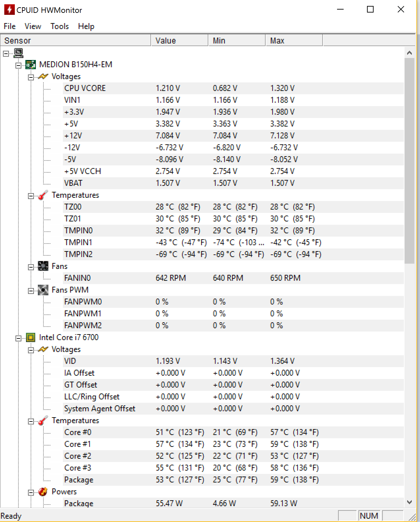Maximize the HWMonitor window
420x522 pixels.
coord(370,10)
